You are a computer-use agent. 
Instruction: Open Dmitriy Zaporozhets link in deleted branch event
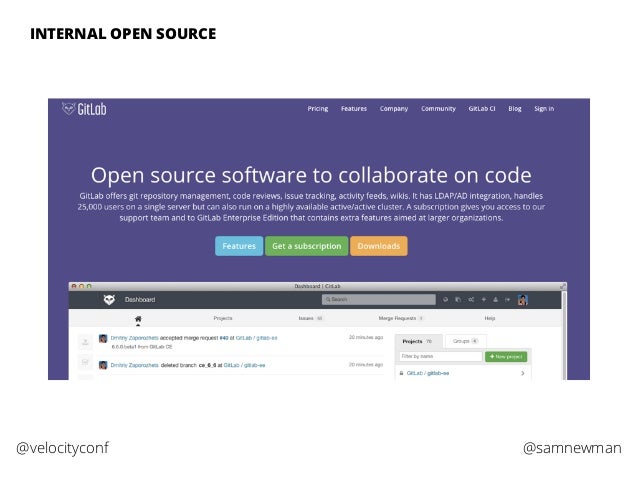point(134,365)
